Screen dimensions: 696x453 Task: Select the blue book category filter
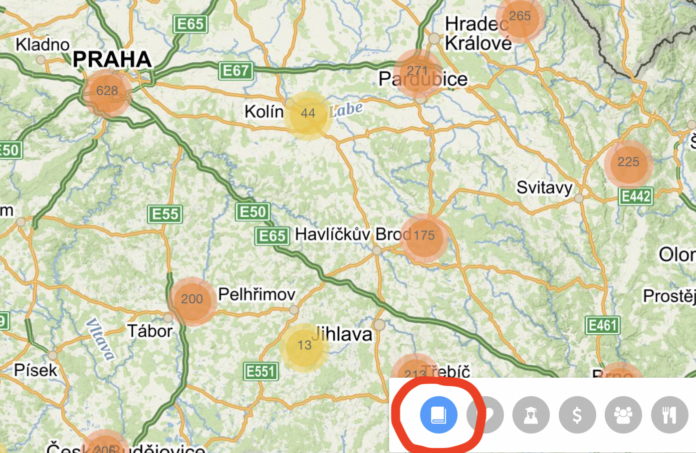439,415
